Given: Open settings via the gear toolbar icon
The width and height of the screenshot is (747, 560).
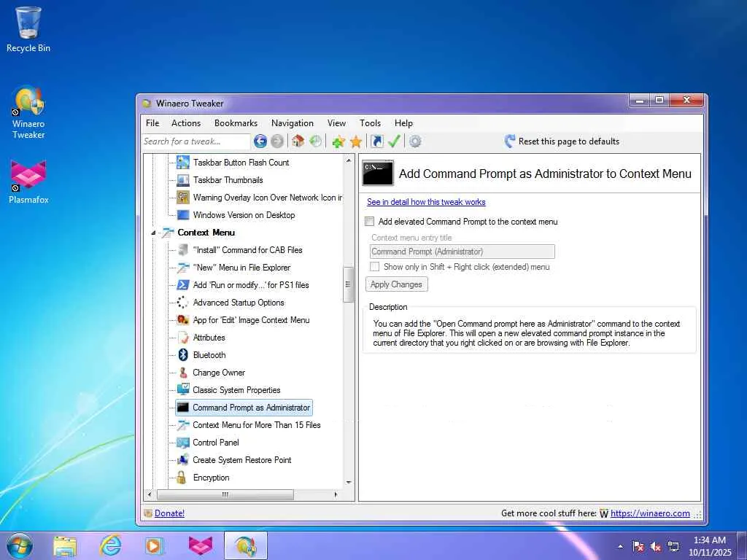Looking at the screenshot, I should [x=415, y=141].
